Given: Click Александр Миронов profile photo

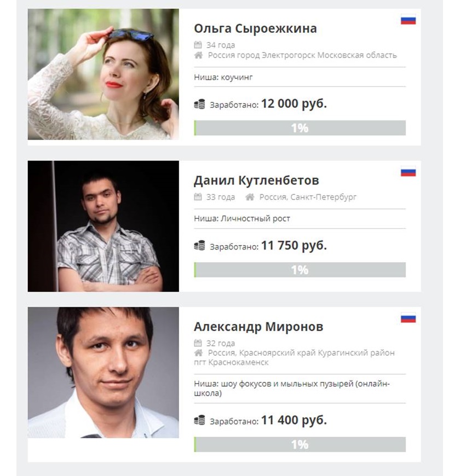Looking at the screenshot, I should pos(103,372).
